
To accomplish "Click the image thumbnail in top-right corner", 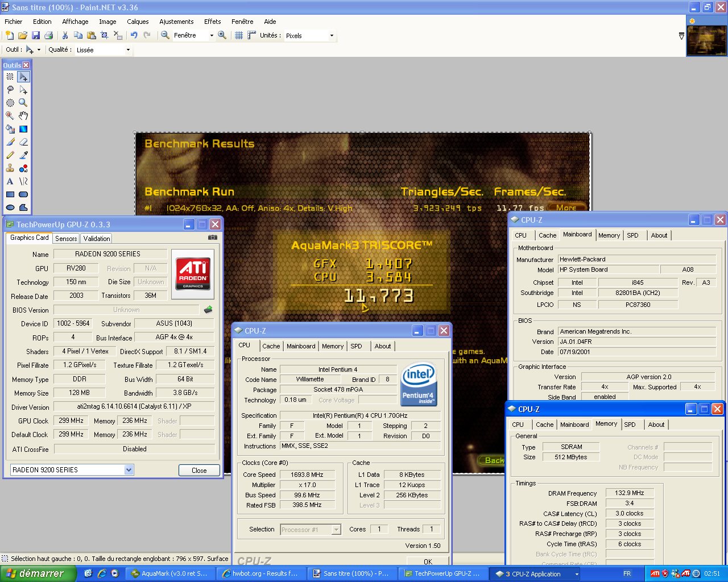I will (706, 41).
